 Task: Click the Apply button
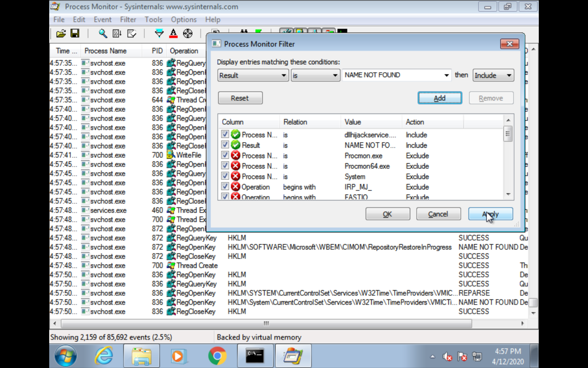pos(491,214)
